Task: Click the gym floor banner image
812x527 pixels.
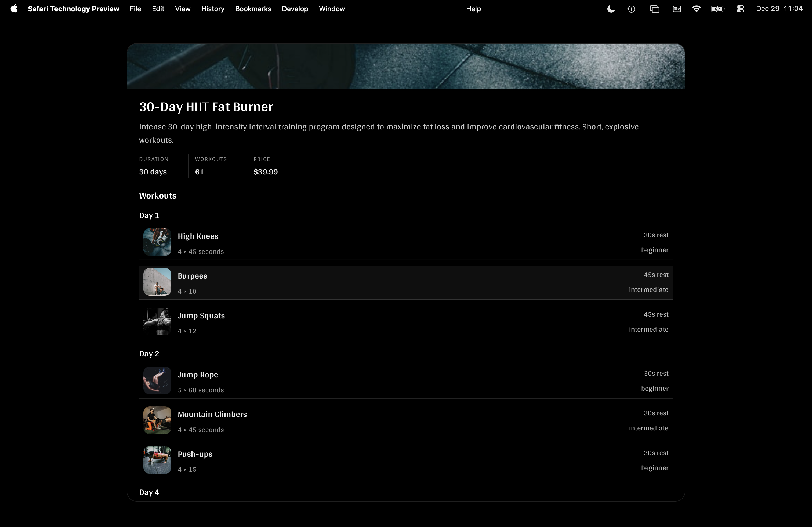Action: pyautogui.click(x=405, y=66)
